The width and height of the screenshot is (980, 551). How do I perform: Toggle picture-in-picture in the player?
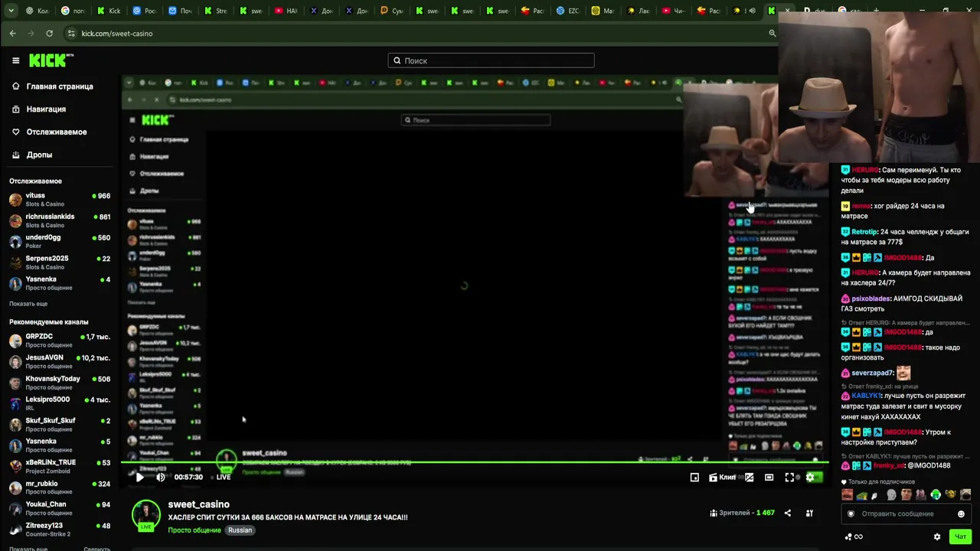[x=694, y=477]
